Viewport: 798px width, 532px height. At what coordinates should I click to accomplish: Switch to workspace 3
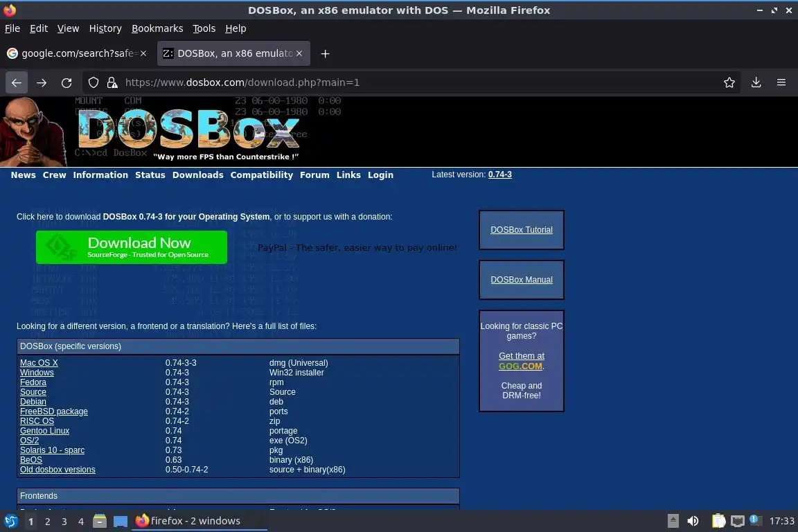(64, 522)
